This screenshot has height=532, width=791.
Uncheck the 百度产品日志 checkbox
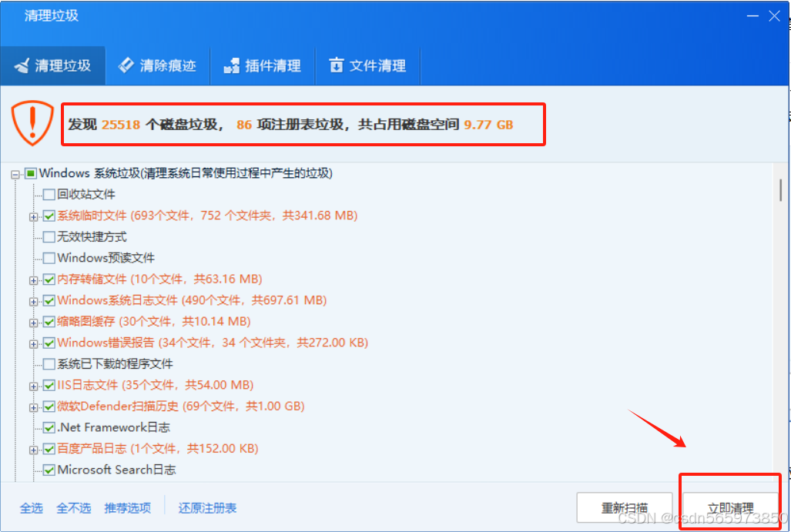point(49,449)
